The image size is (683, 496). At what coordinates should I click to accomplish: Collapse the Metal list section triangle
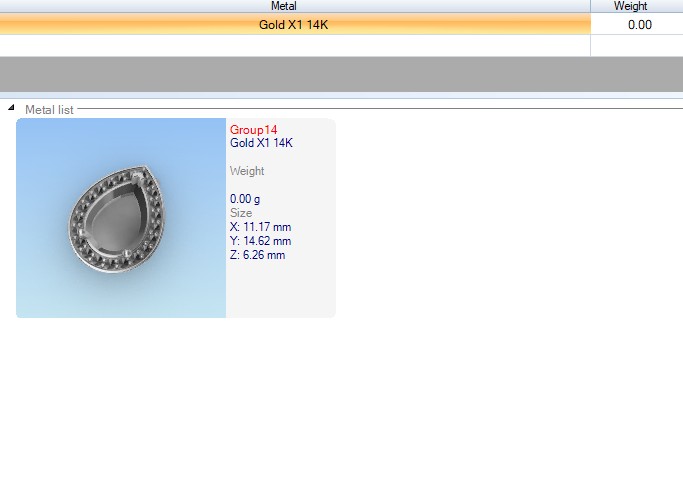point(11,108)
